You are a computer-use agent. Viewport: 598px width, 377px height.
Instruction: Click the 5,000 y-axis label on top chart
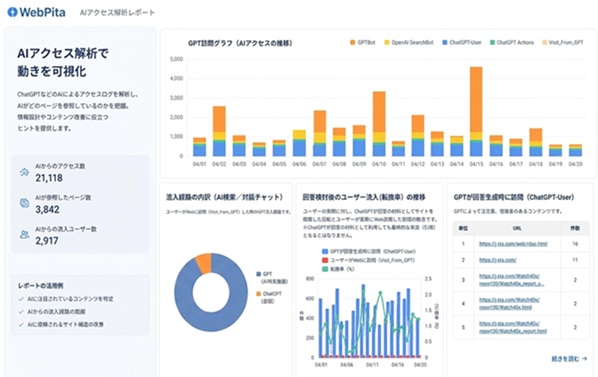176,59
